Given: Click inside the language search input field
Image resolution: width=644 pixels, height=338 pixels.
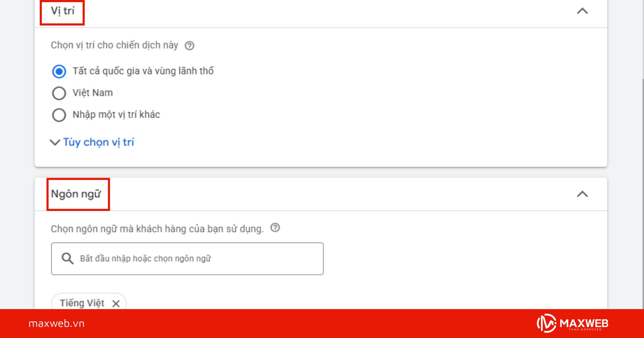Looking at the screenshot, I should (x=186, y=258).
